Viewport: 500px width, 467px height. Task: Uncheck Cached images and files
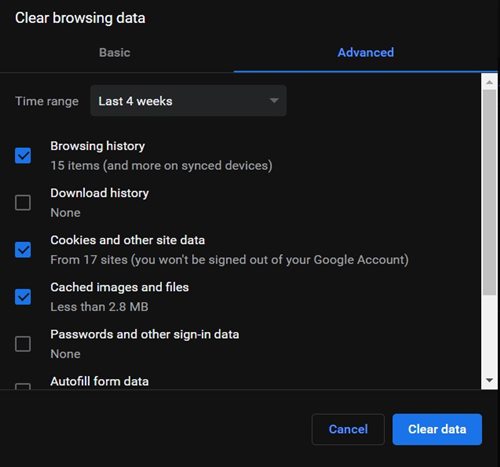pyautogui.click(x=23, y=297)
